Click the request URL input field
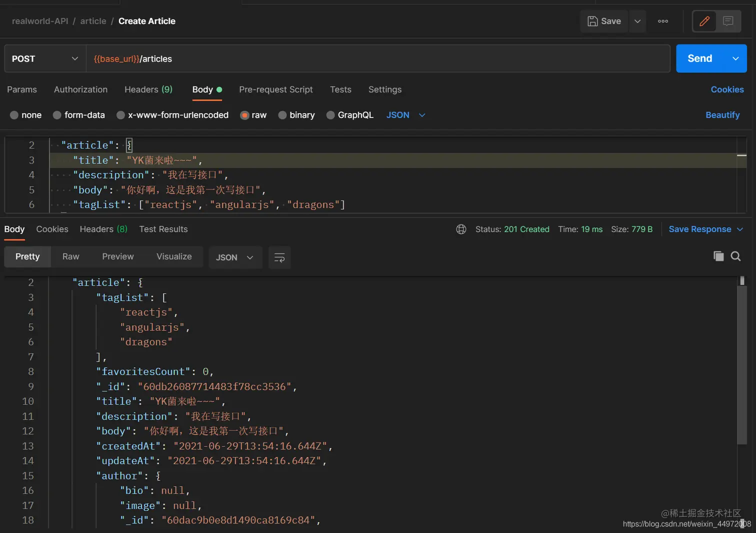The image size is (756, 533). tap(378, 58)
